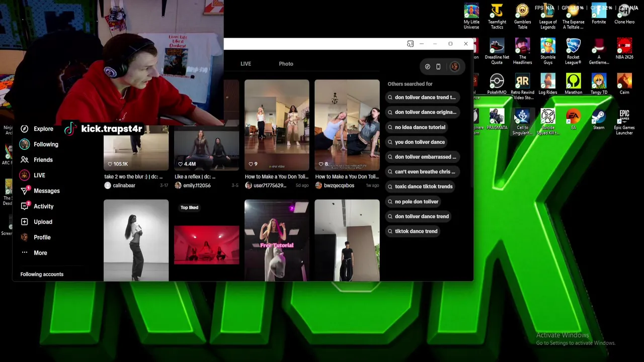Image resolution: width=644 pixels, height=362 pixels.
Task: Open NBA 2K26 desktop icon
Action: [624, 49]
